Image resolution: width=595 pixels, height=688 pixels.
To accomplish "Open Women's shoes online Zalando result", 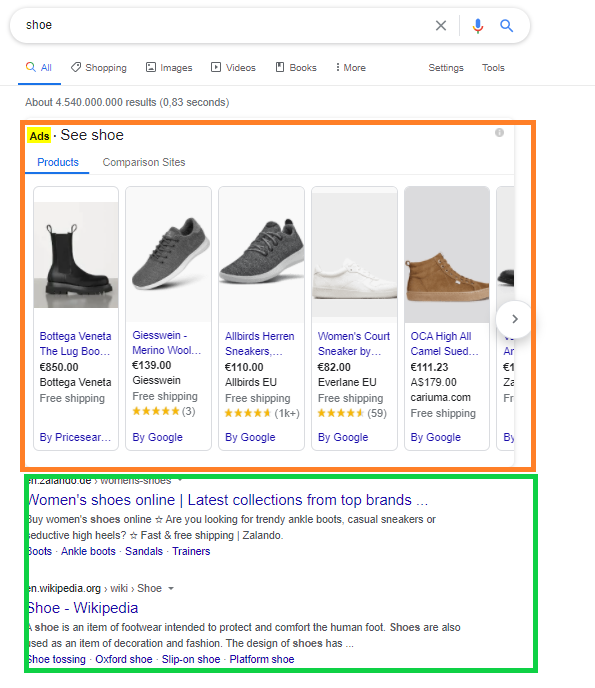I will point(228,500).
